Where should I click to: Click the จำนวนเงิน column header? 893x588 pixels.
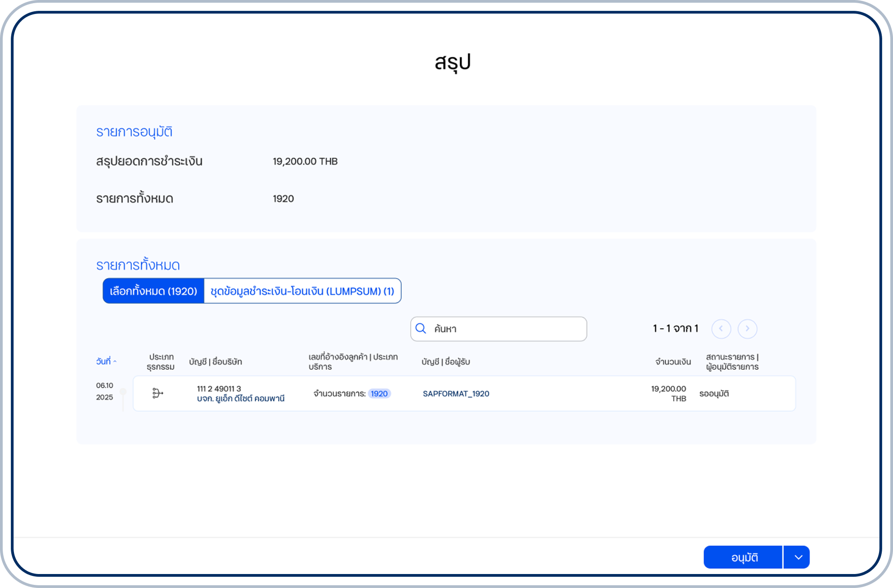coord(672,362)
